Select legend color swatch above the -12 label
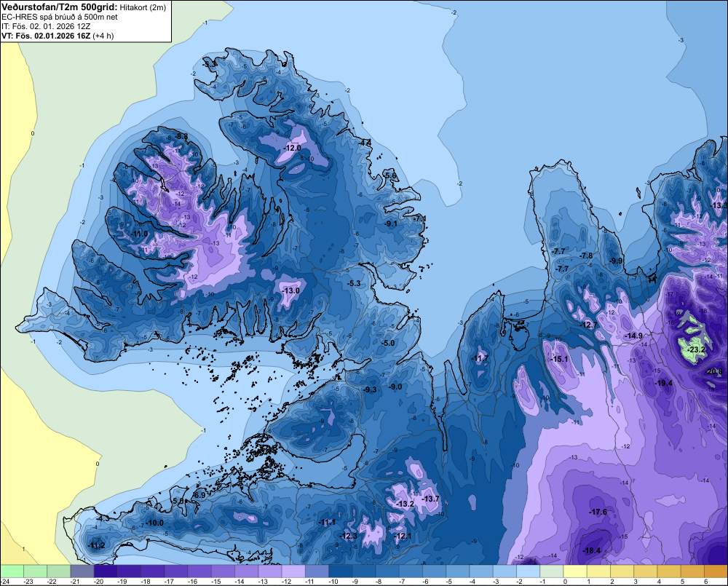Viewport: 728px width, 586px height. click(293, 571)
